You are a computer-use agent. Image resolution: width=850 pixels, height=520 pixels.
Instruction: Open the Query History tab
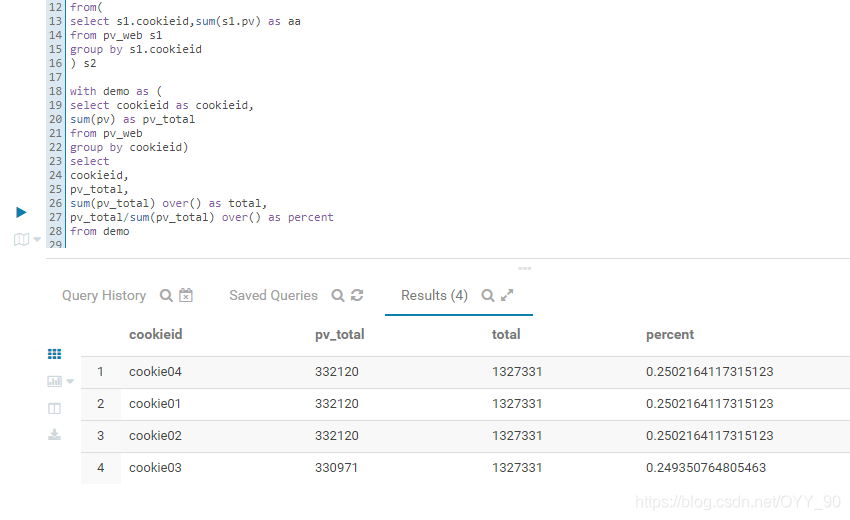click(x=104, y=296)
